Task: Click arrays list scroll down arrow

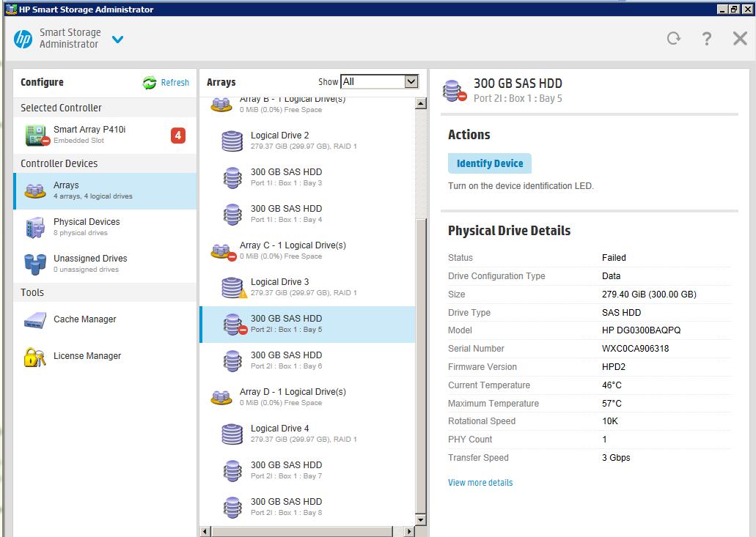Action: pos(421,519)
